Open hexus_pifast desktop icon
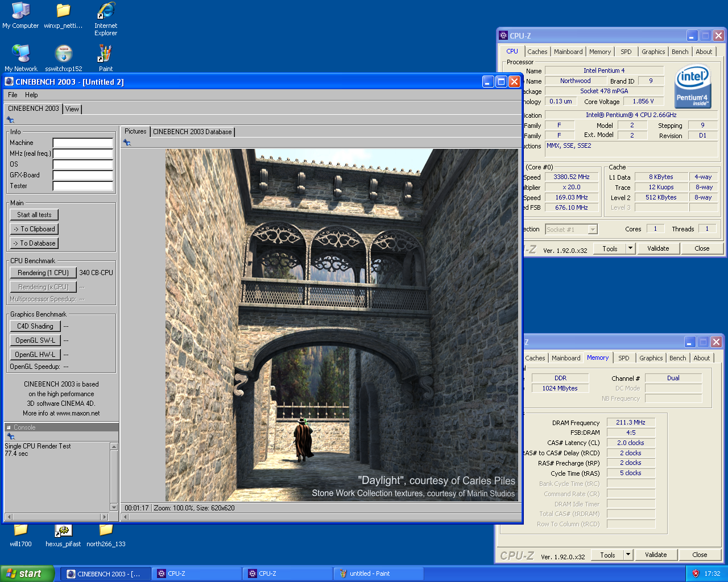Screen dimensions: 728x582 coord(63,534)
